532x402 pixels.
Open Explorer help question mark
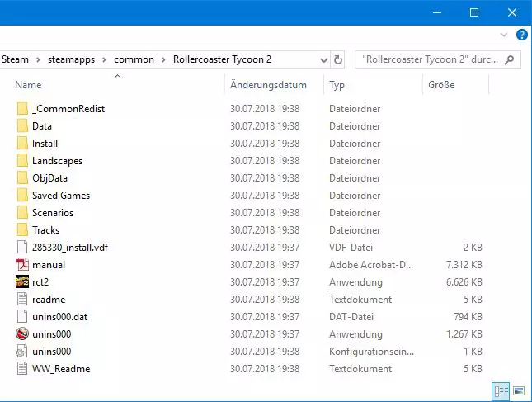[x=521, y=35]
